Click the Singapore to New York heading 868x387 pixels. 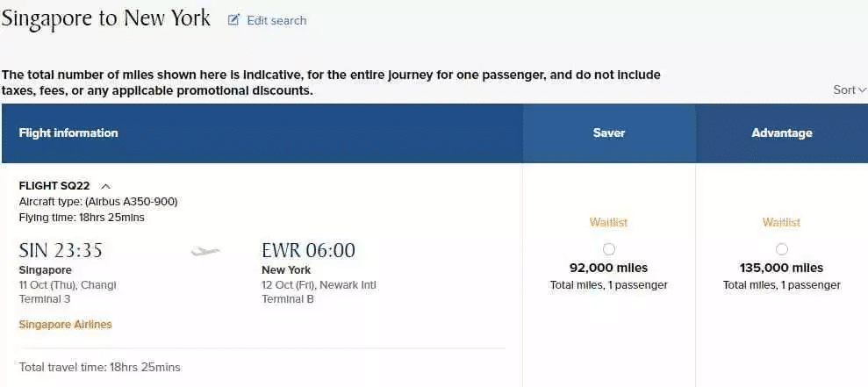[x=106, y=18]
